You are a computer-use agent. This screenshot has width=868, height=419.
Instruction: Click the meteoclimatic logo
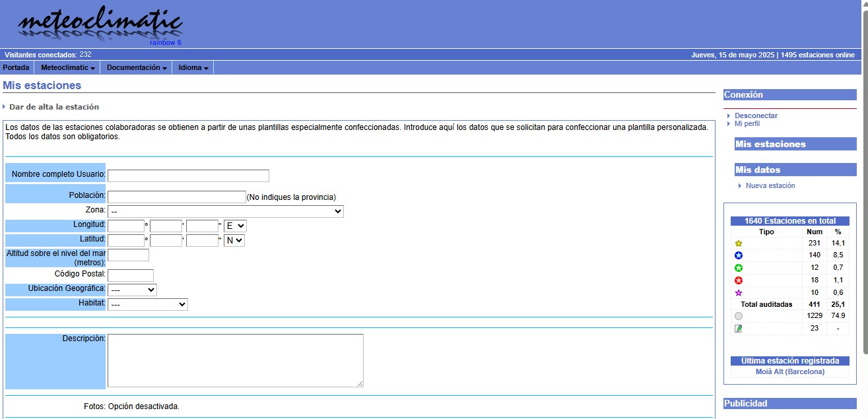pyautogui.click(x=100, y=26)
